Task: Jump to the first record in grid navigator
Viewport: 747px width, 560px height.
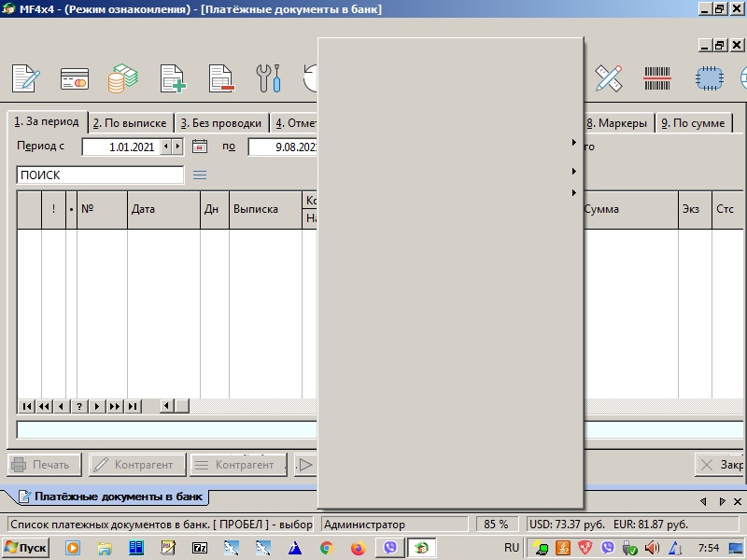Action: pyautogui.click(x=26, y=406)
